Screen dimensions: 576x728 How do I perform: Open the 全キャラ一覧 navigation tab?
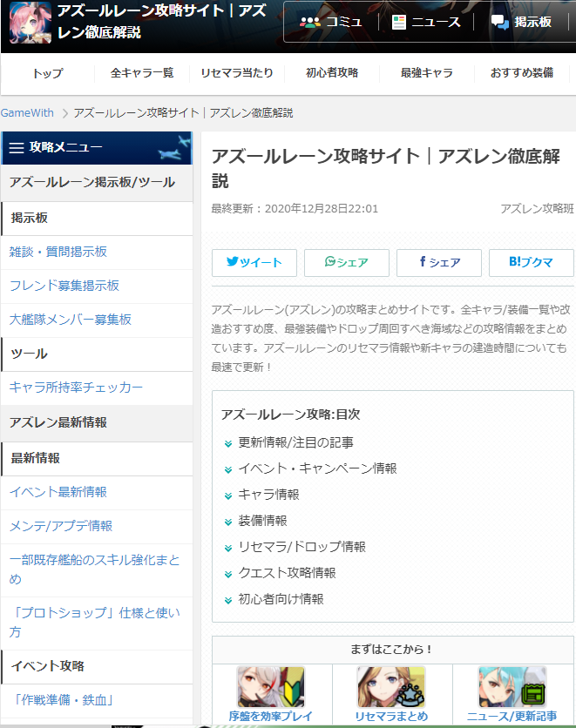(x=142, y=73)
